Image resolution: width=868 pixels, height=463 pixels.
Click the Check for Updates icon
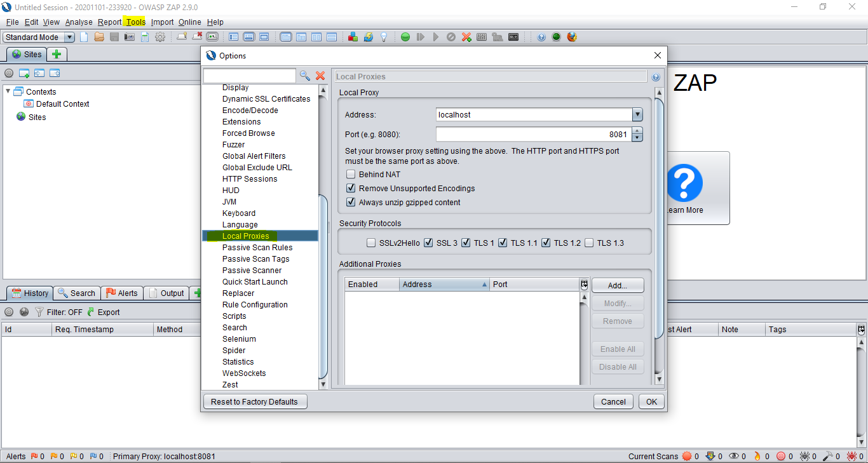click(x=369, y=37)
